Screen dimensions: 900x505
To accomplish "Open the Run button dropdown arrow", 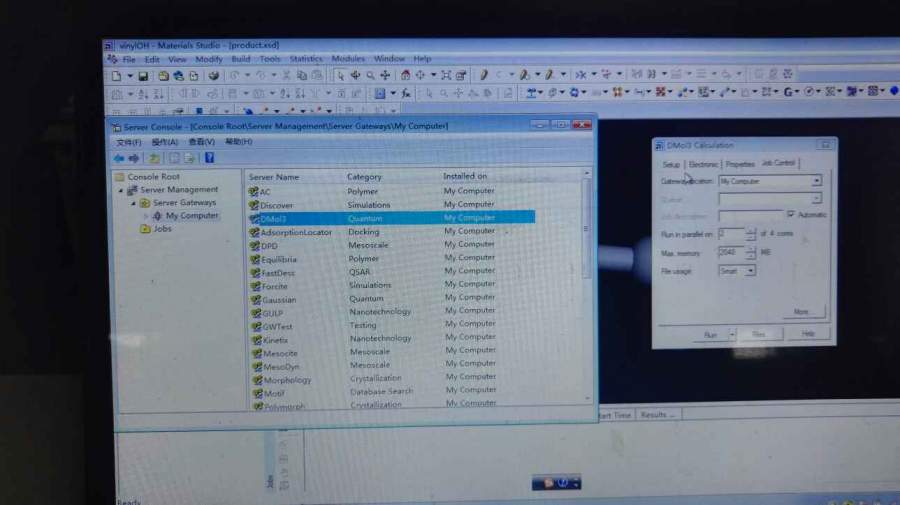I will [732, 335].
